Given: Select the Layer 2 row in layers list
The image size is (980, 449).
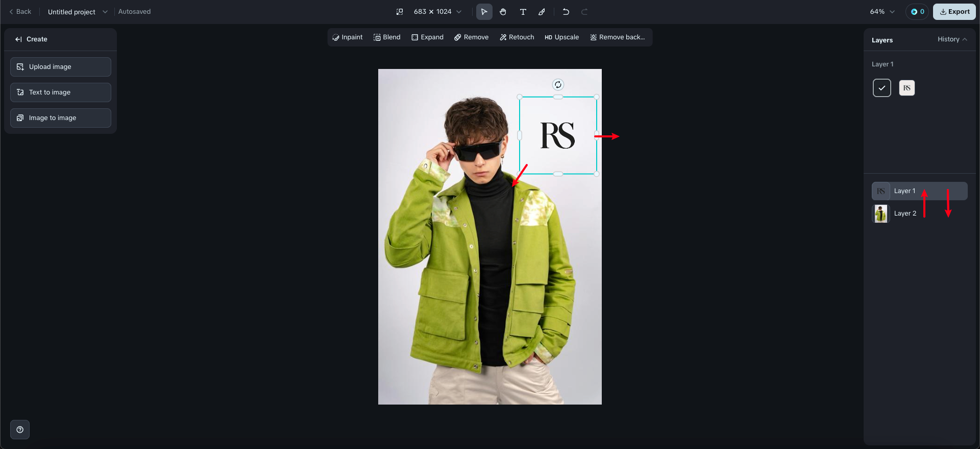Looking at the screenshot, I should (920, 214).
